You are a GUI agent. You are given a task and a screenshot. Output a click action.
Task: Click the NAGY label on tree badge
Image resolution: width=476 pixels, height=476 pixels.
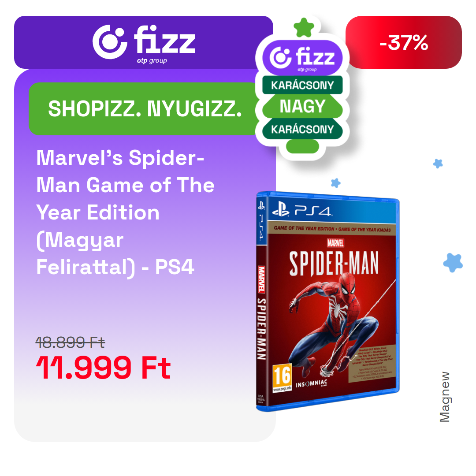[x=302, y=106]
